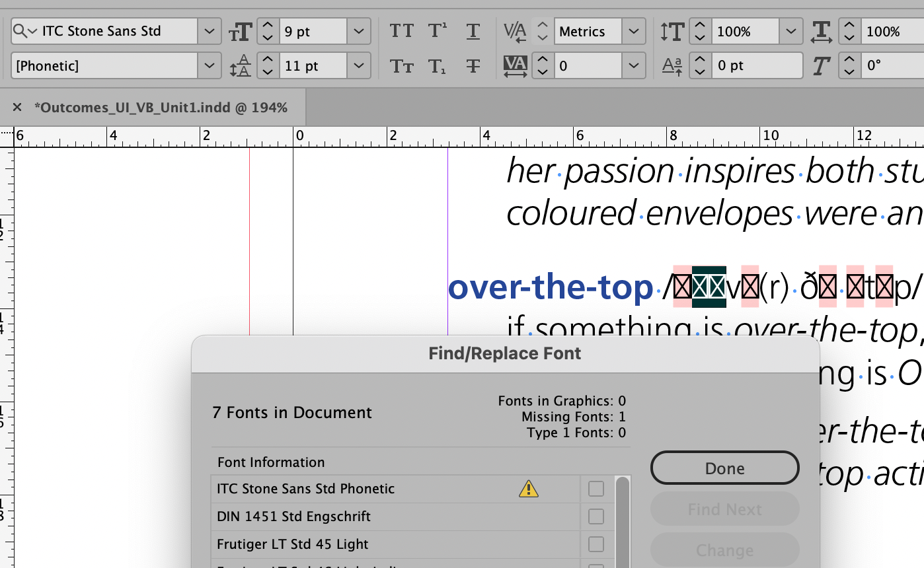Toggle All Caps formatting
Image resolution: width=924 pixels, height=568 pixels.
pyautogui.click(x=401, y=30)
